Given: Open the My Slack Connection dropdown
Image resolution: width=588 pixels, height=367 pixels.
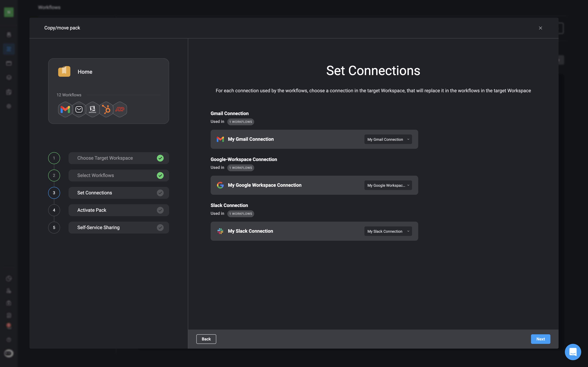Looking at the screenshot, I should coord(388,231).
